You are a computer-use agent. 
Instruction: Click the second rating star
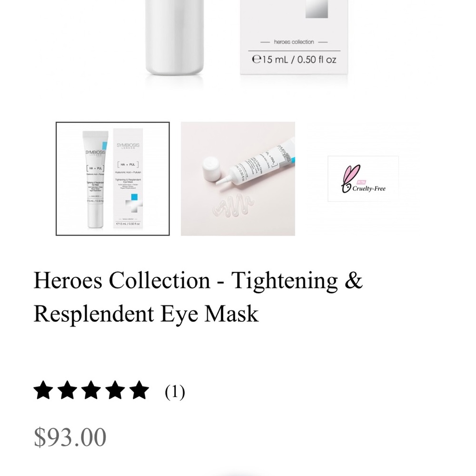(x=67, y=390)
